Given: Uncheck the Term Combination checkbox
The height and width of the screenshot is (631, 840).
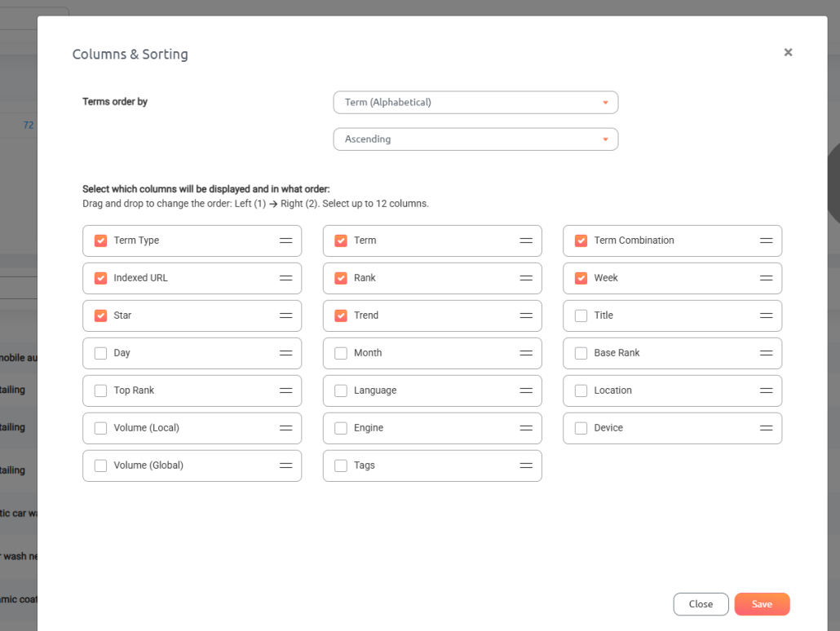Looking at the screenshot, I should (581, 240).
